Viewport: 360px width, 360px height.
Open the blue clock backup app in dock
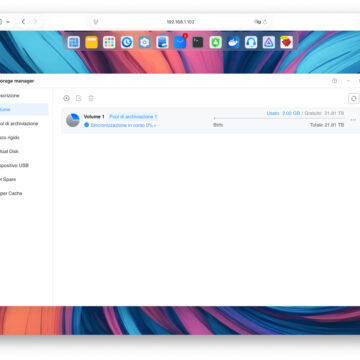coord(127,42)
